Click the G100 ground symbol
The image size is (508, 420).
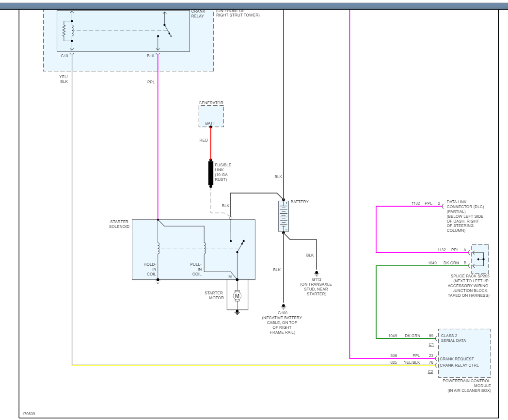(284, 307)
